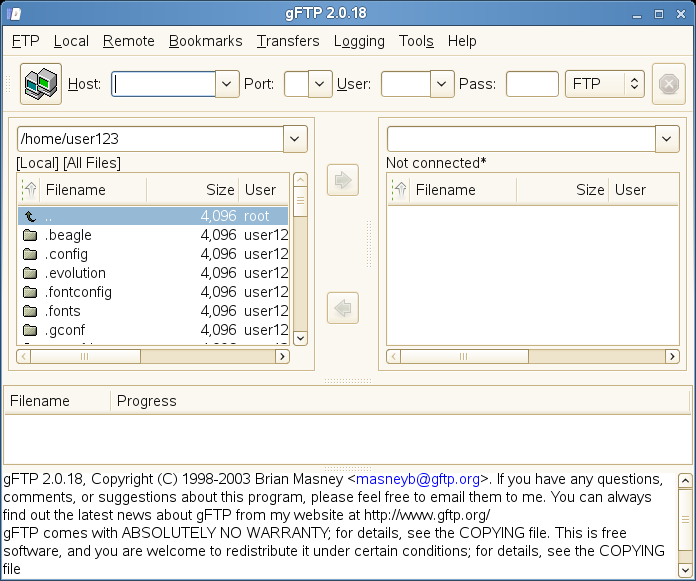Open the Tools menu
Image resolution: width=696 pixels, height=581 pixels.
pos(416,41)
